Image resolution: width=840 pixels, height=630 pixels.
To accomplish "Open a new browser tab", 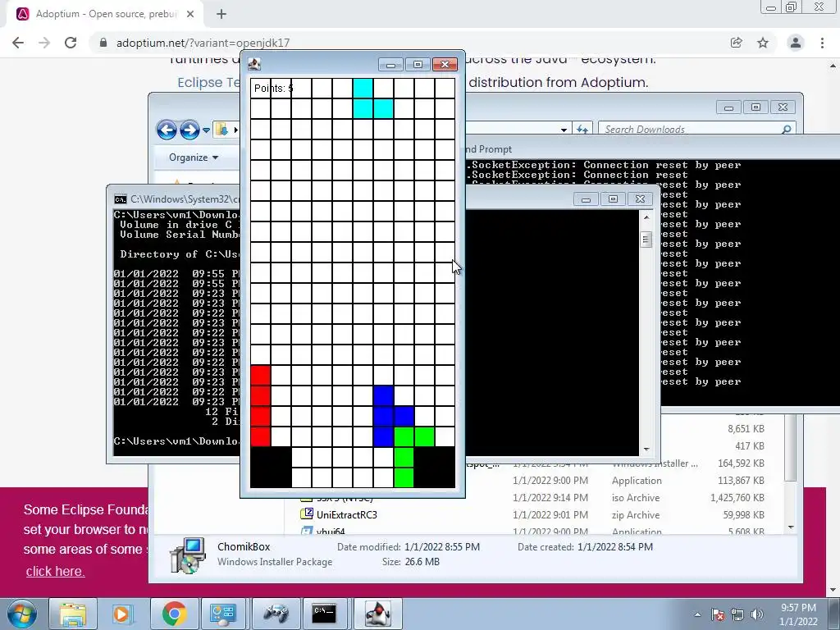I will tap(221, 14).
